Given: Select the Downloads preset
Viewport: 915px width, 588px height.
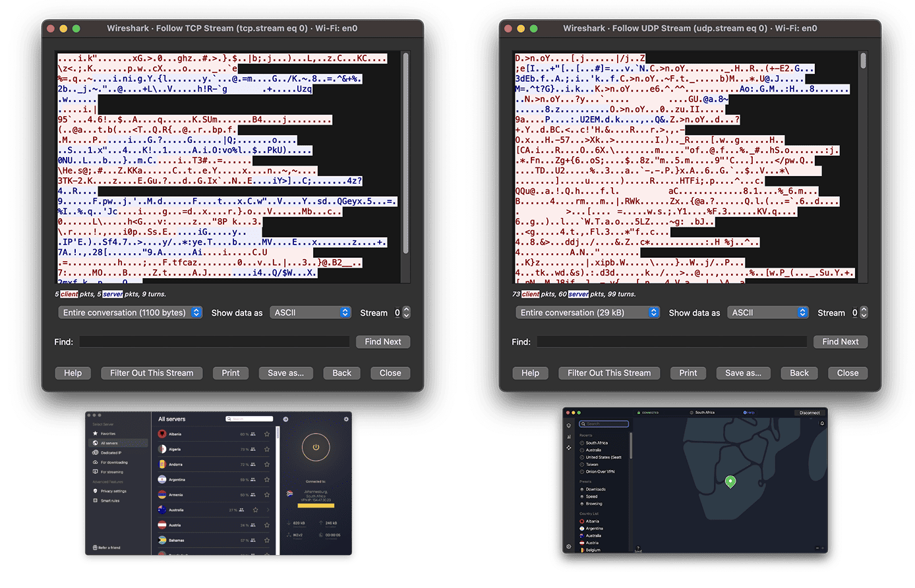Looking at the screenshot, I should (x=594, y=490).
